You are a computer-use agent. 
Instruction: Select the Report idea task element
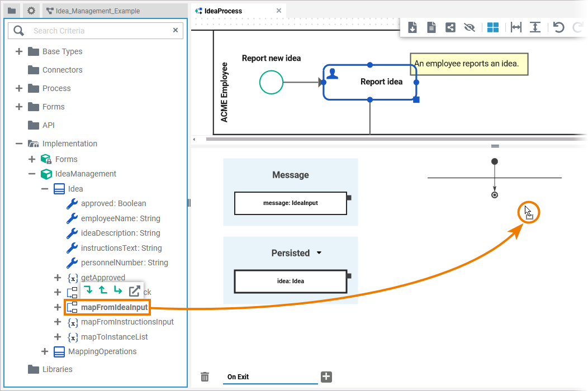381,82
